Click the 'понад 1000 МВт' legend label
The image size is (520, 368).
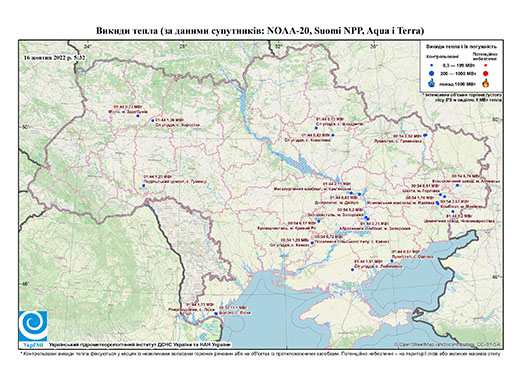[x=457, y=83]
